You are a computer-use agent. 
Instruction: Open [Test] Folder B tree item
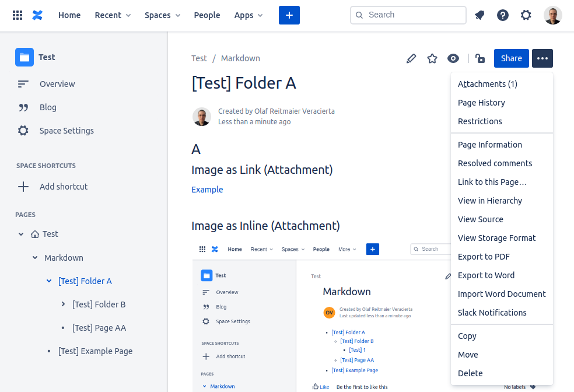click(x=99, y=304)
